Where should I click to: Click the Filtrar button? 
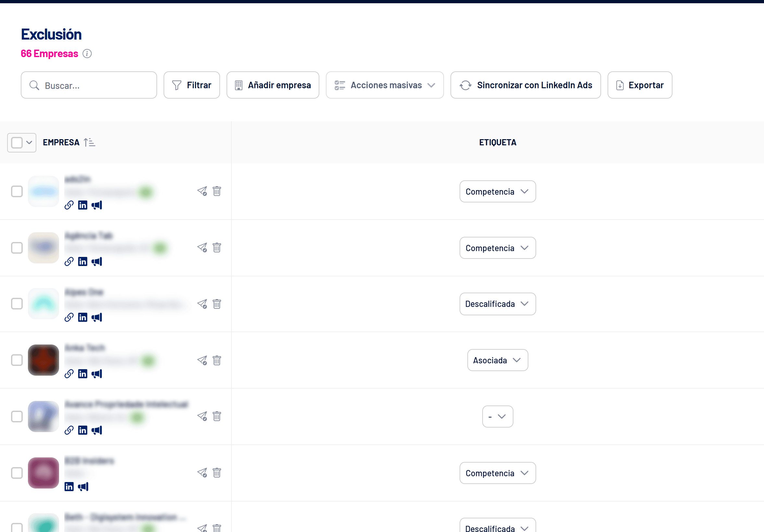pyautogui.click(x=192, y=85)
